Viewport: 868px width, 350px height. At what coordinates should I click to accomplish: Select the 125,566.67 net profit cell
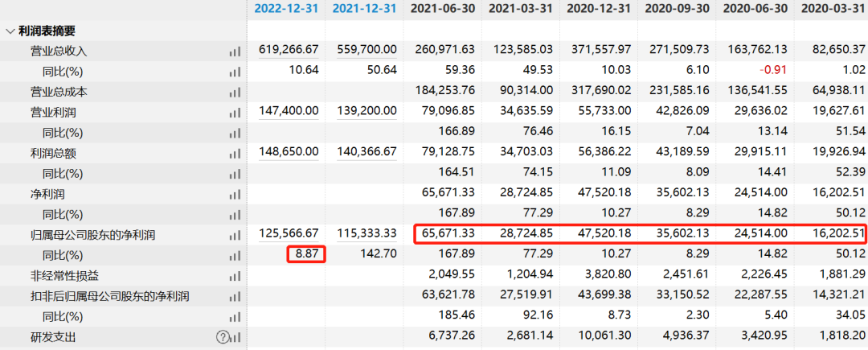[289, 235]
